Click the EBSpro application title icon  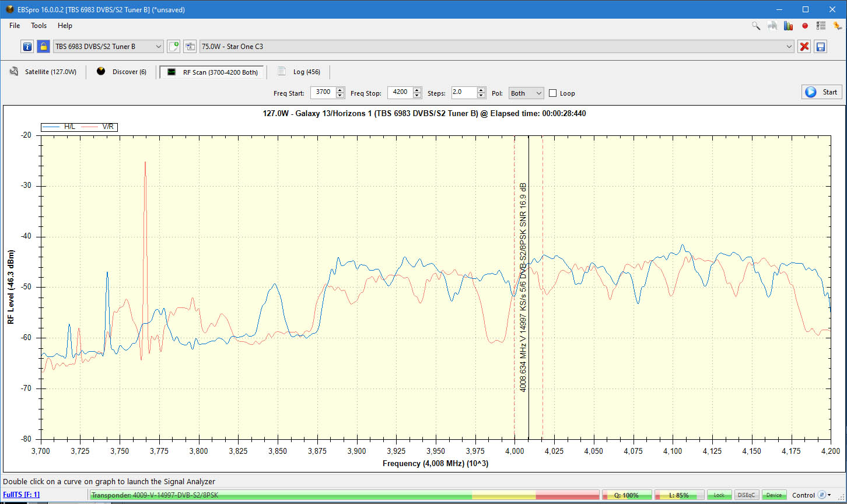coord(10,9)
